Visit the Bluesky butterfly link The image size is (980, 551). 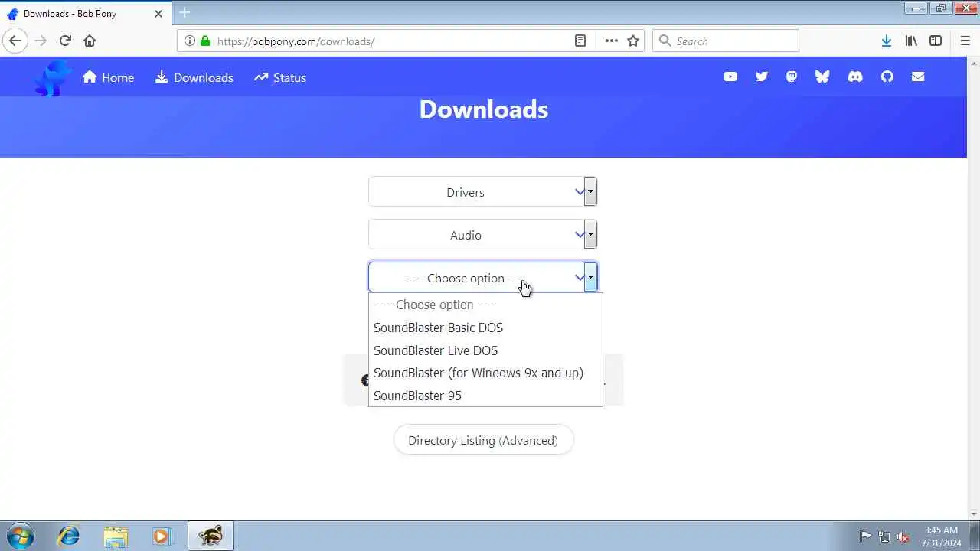[x=822, y=77]
